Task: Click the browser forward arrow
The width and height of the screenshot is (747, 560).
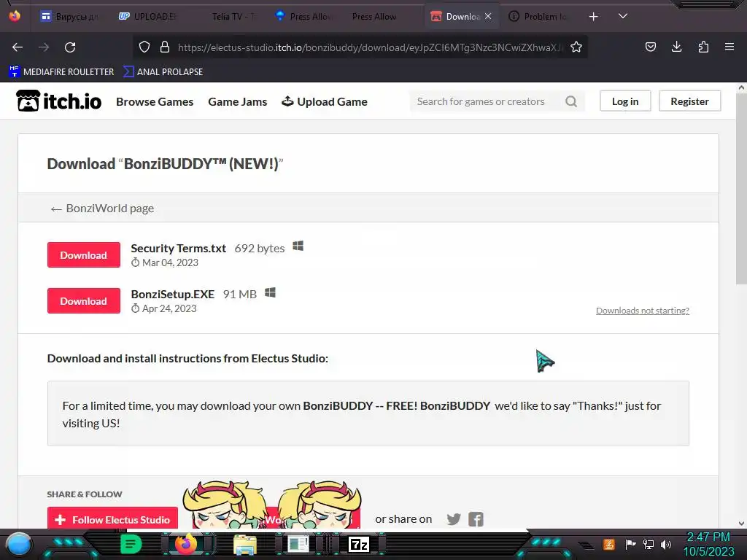Action: [x=44, y=47]
